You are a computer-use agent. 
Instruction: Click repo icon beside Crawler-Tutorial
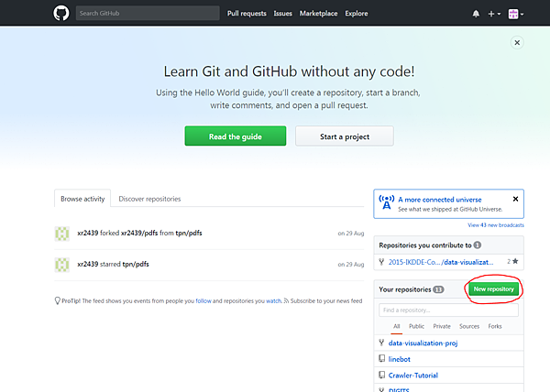tap(381, 375)
